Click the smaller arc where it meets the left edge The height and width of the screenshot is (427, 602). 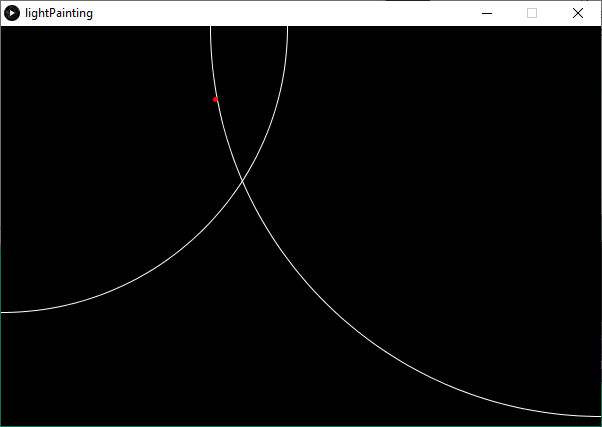click(3, 312)
